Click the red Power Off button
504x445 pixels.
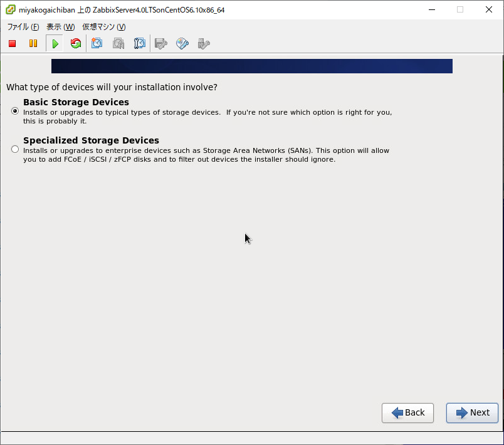click(12, 43)
